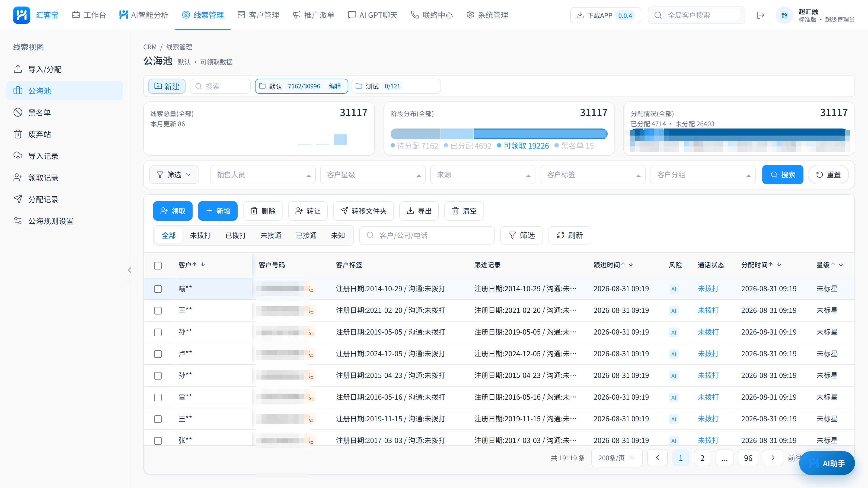Open 导入/分配 in the sidebar

65,69
